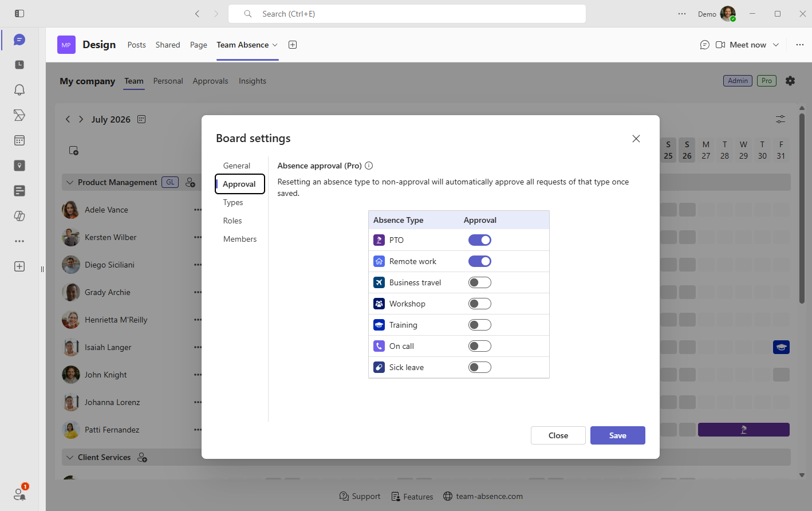Click the Save button in dialog
This screenshot has width=812, height=511.
click(x=618, y=435)
